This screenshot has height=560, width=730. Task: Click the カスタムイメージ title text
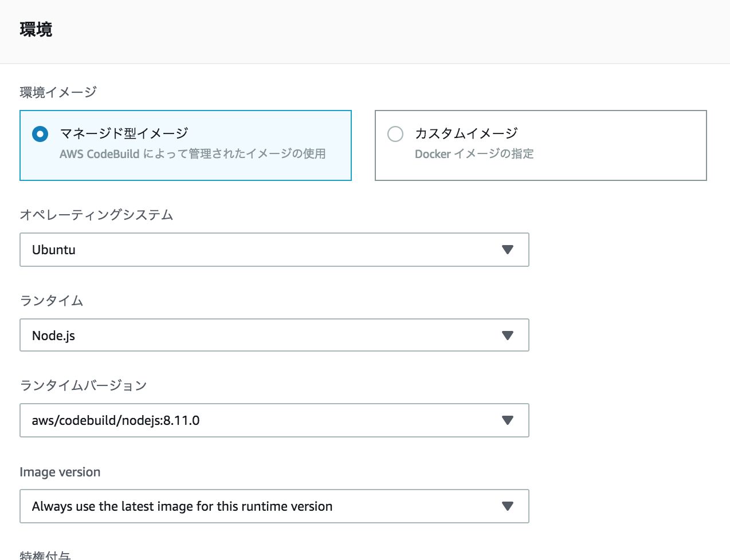(x=466, y=133)
